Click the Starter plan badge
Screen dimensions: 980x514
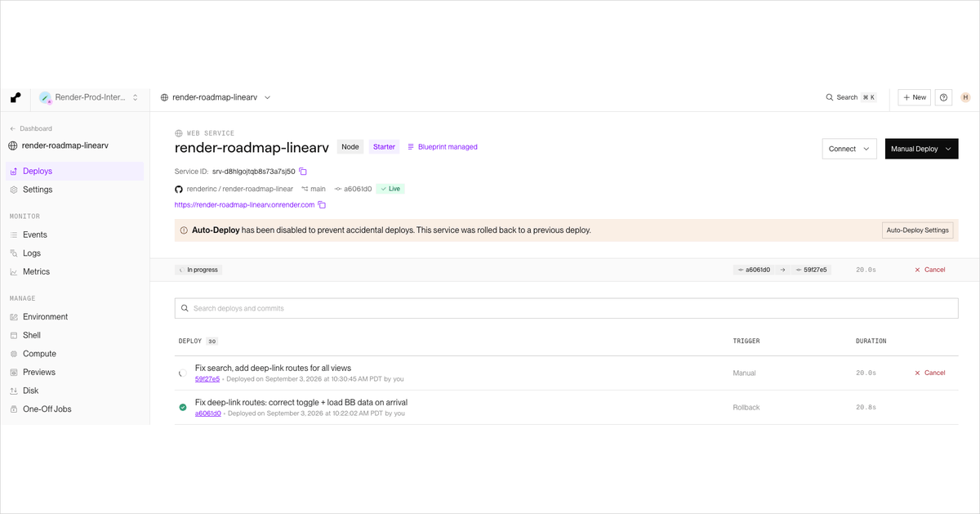click(384, 147)
